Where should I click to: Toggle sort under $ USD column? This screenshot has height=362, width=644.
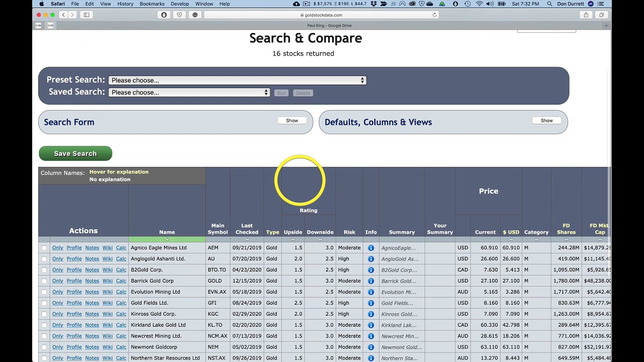pyautogui.click(x=511, y=239)
